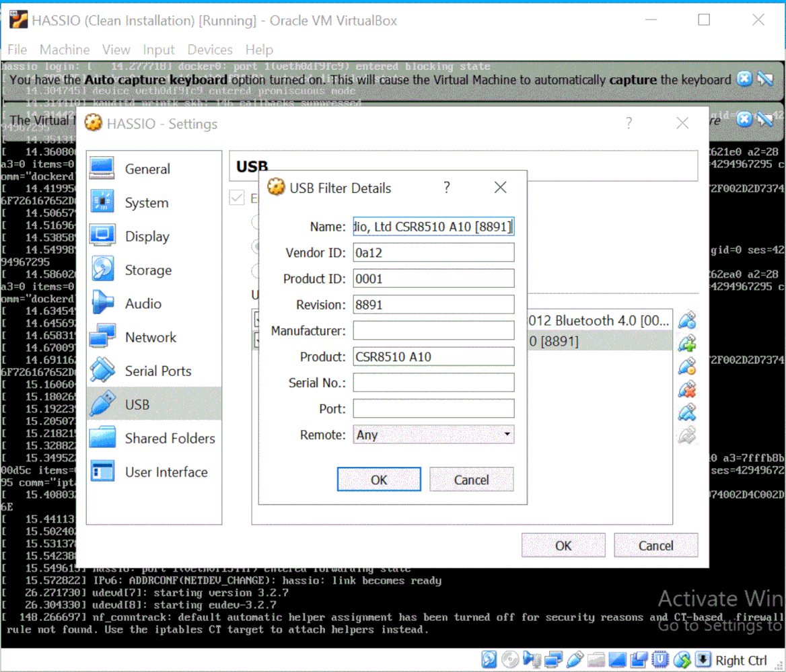Open the Devices menu
The image size is (786, 672).
pyautogui.click(x=209, y=49)
